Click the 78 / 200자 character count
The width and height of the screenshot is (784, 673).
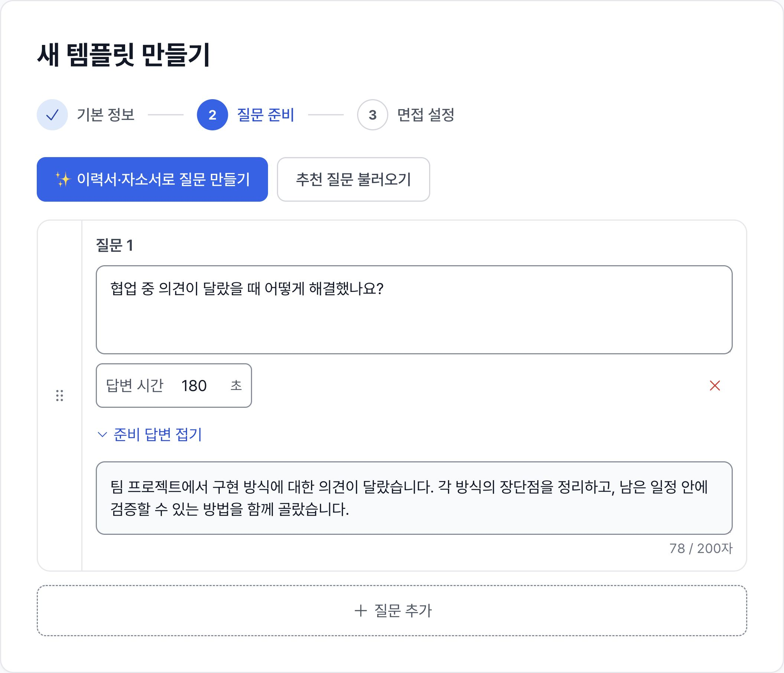point(701,548)
